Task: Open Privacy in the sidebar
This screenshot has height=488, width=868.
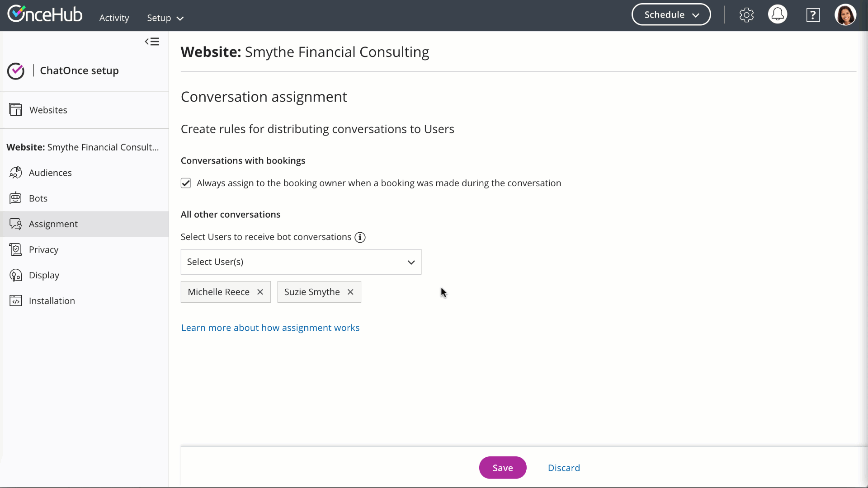Action: pos(43,249)
